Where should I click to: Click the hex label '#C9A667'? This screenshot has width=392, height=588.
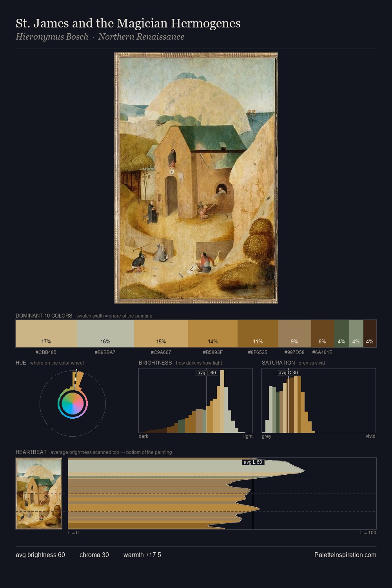pos(161,352)
